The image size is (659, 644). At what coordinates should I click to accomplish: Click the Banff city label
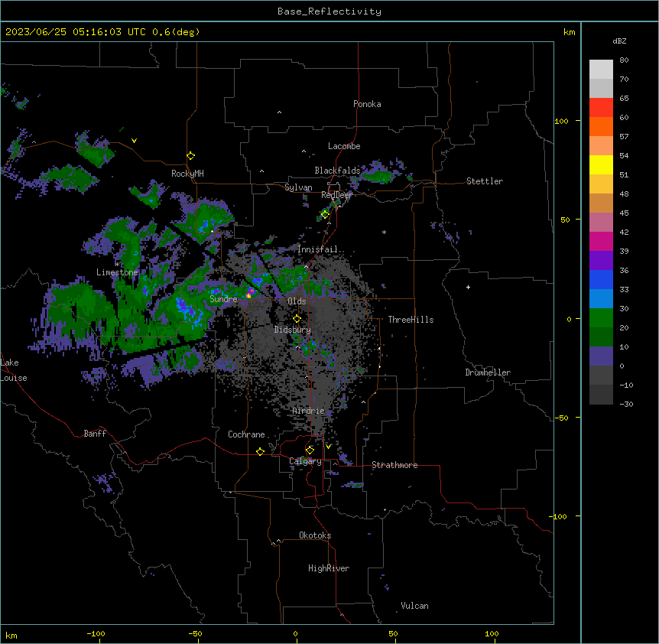coord(95,434)
